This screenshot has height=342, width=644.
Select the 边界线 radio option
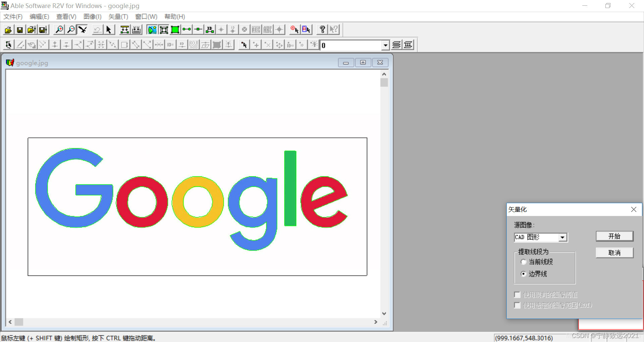(x=523, y=274)
